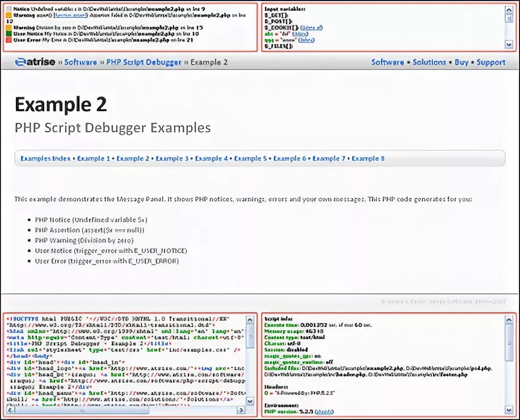Click the green User Notice marker
The width and height of the screenshot is (520, 420).
tap(9, 33)
